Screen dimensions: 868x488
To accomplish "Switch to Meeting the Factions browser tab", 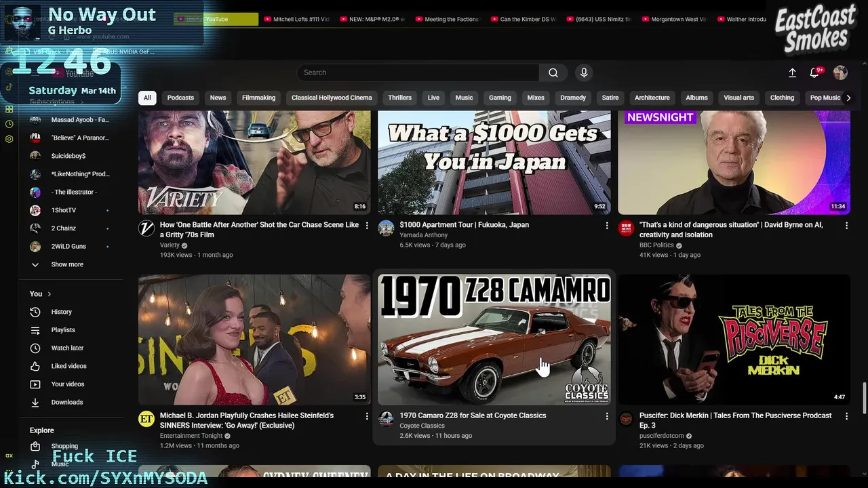I will pyautogui.click(x=447, y=20).
